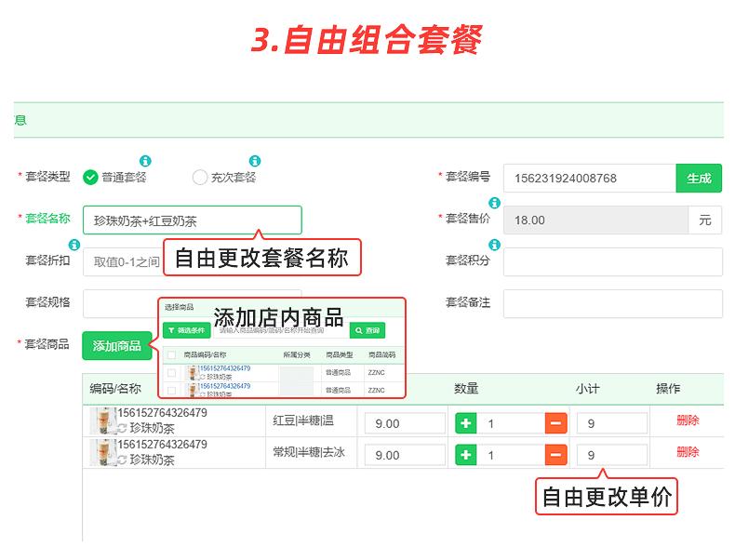Screen dimensions: 735x560
Task: Click the info icon above 套餐积分
Action: 495,245
